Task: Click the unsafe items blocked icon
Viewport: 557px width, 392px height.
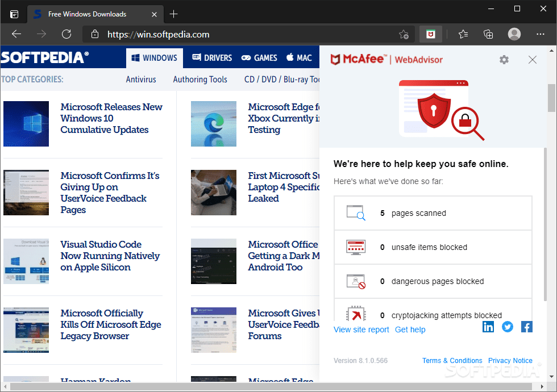Action: point(356,247)
